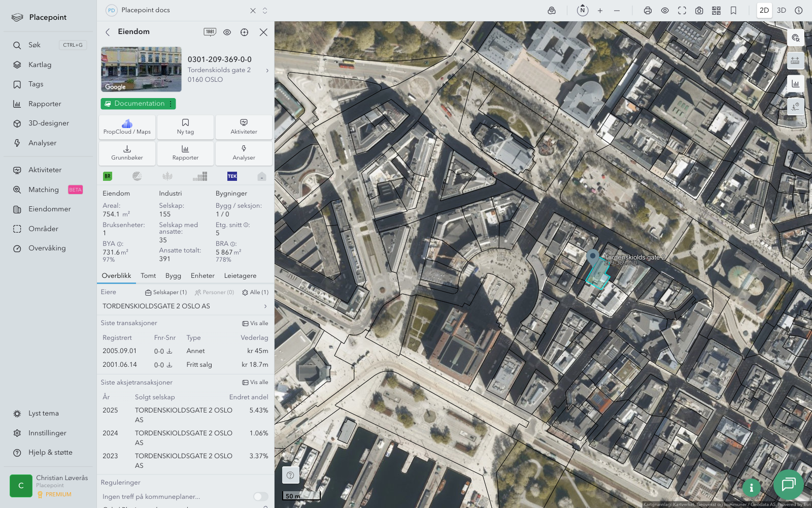Open PropCloud / Maps tile
The image size is (812, 508).
[127, 127]
